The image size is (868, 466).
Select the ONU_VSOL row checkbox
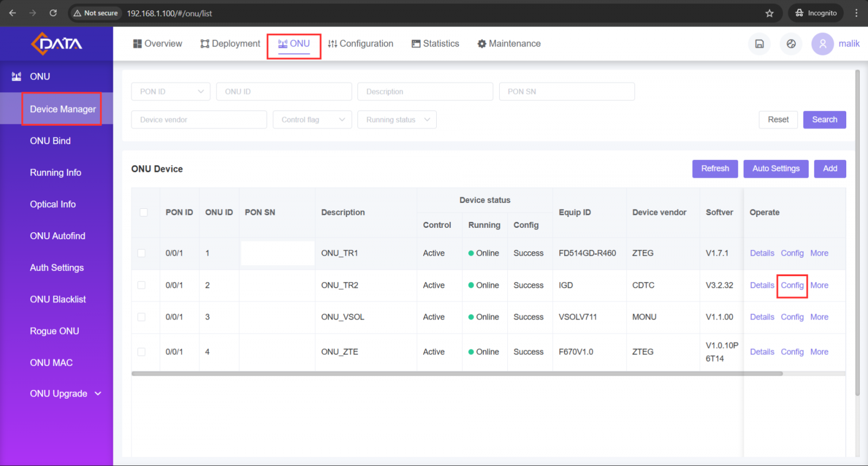[x=142, y=317]
